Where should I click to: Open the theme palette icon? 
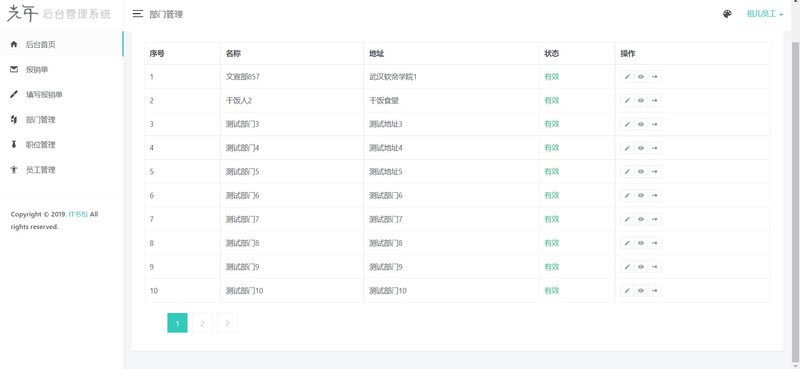[x=727, y=14]
